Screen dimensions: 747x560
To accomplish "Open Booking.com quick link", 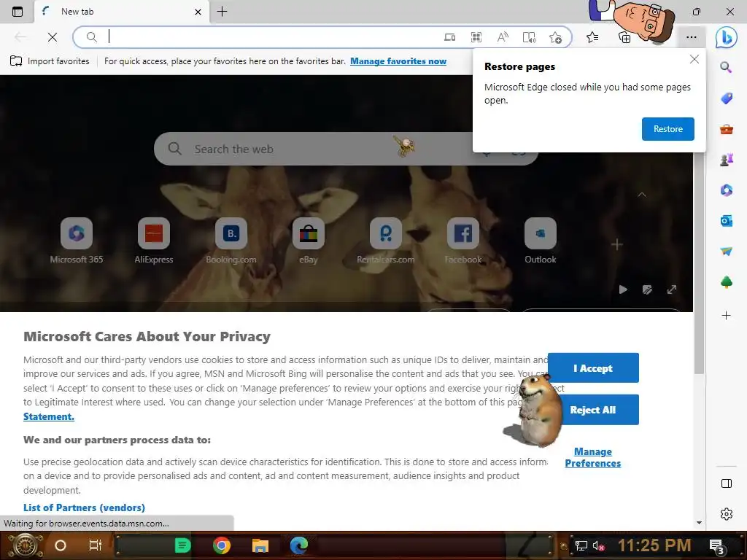I will (x=231, y=241).
